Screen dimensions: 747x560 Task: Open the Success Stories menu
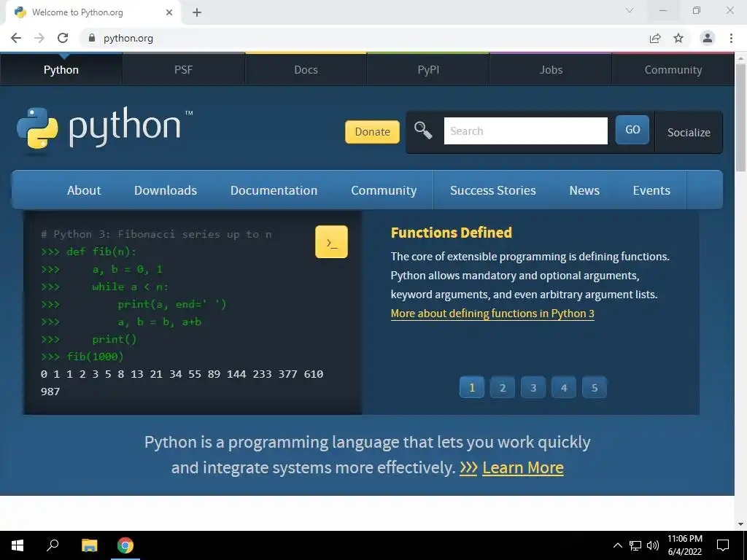tap(493, 190)
